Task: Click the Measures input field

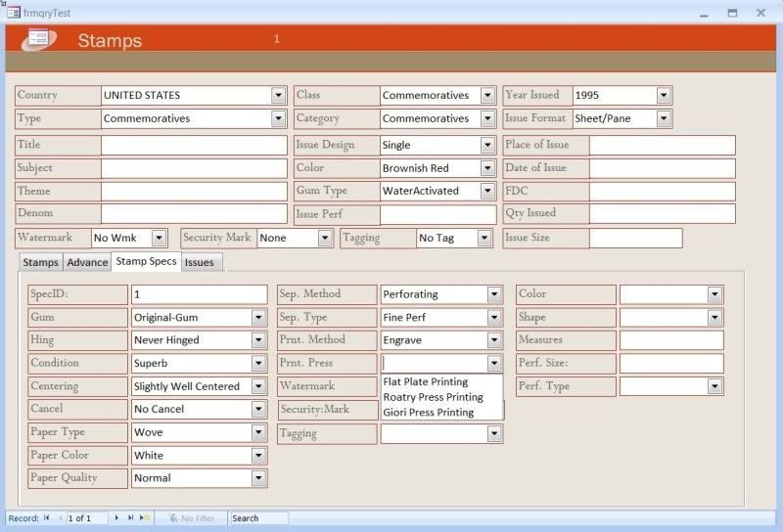Action: 671,340
